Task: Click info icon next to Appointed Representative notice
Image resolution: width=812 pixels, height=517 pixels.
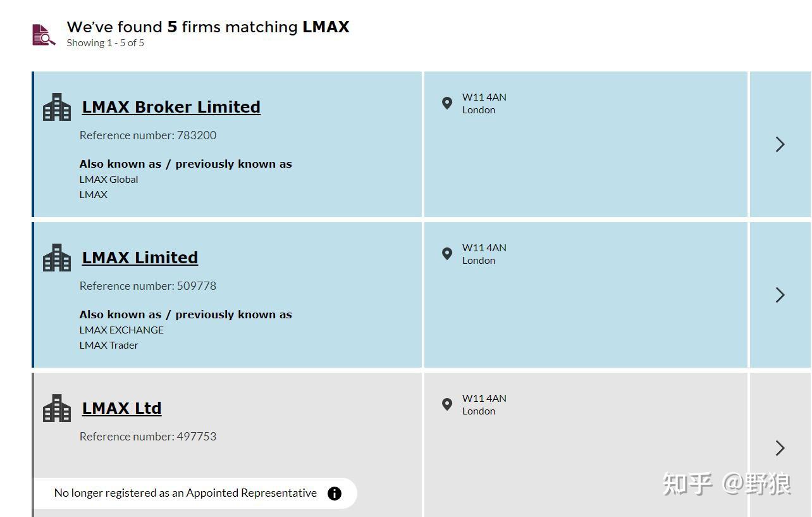Action: point(335,494)
